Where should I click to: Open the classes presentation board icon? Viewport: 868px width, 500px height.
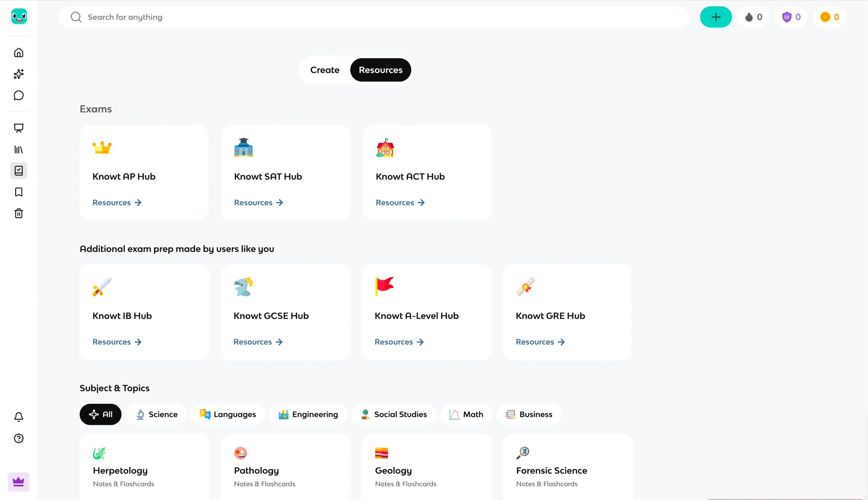19,128
